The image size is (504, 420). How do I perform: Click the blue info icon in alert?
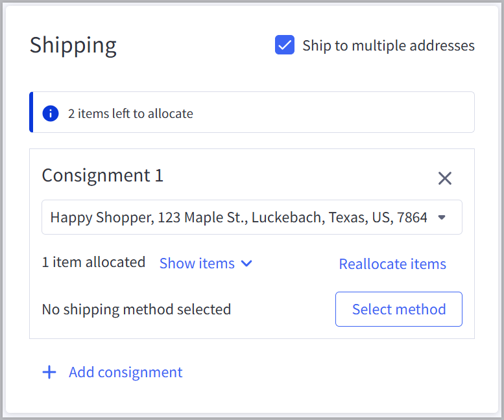coord(50,113)
